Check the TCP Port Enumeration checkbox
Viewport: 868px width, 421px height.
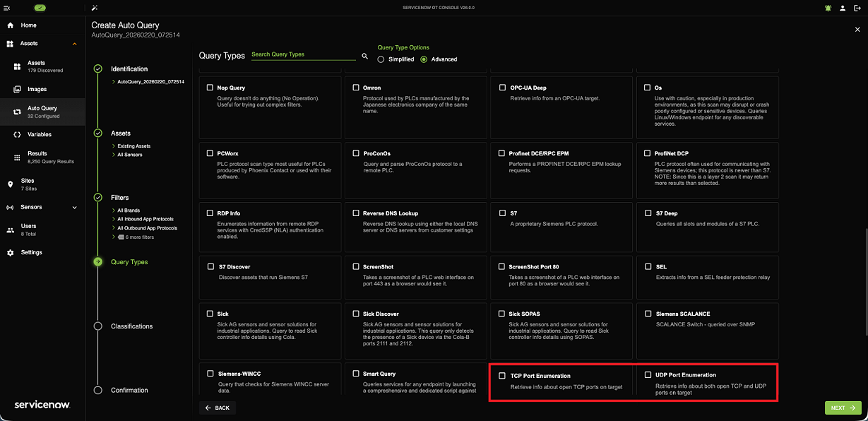pyautogui.click(x=502, y=376)
